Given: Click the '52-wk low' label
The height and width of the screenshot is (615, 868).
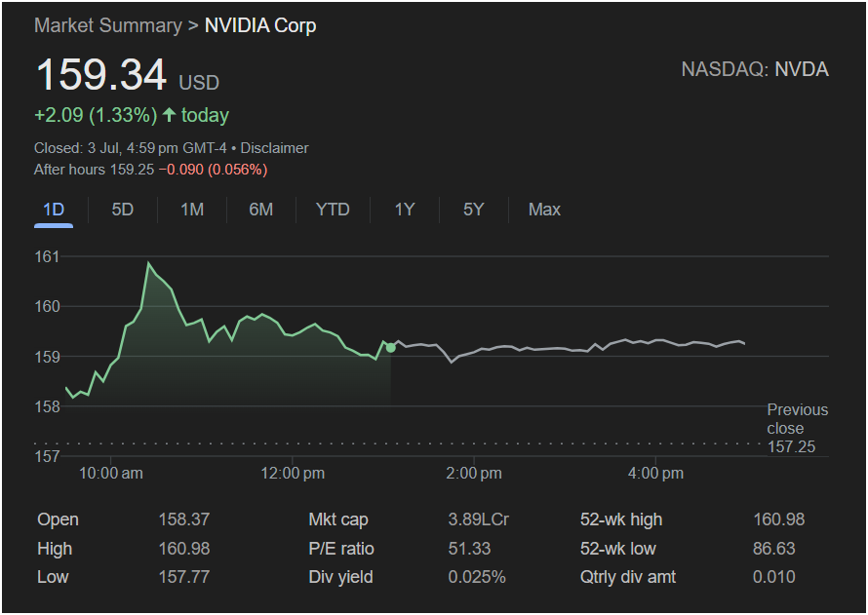Looking at the screenshot, I should [x=617, y=549].
